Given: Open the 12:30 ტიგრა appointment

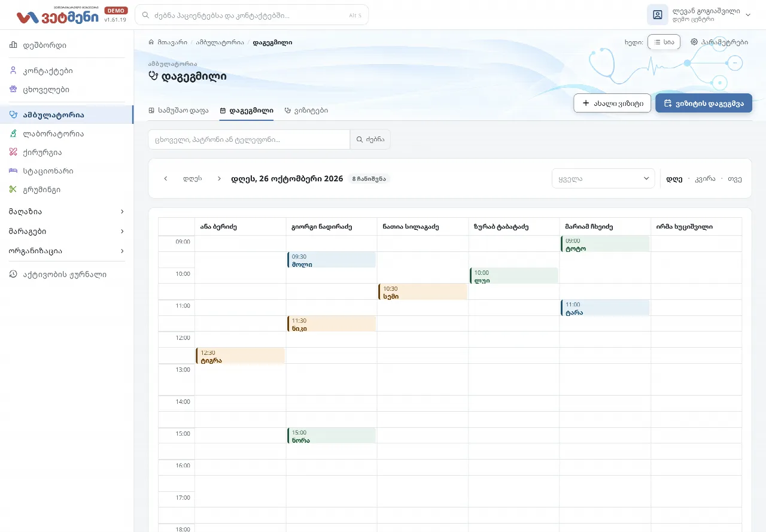Looking at the screenshot, I should pos(240,355).
